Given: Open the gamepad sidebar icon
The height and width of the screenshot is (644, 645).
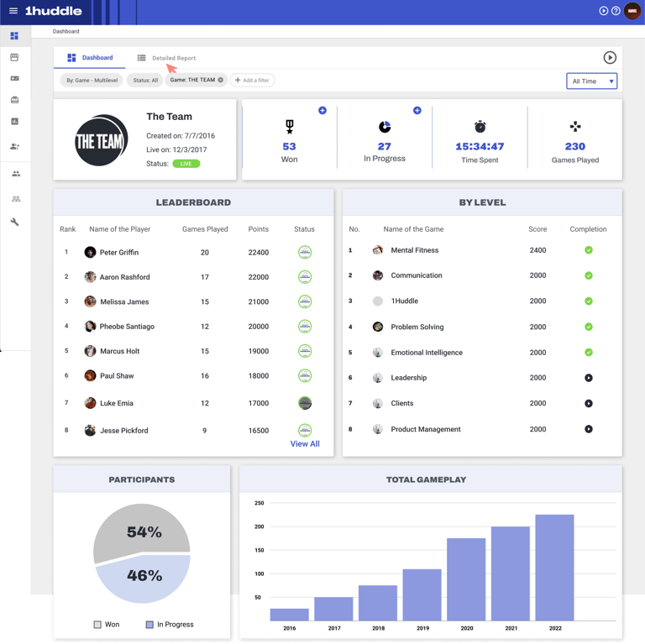Looking at the screenshot, I should click(14, 78).
